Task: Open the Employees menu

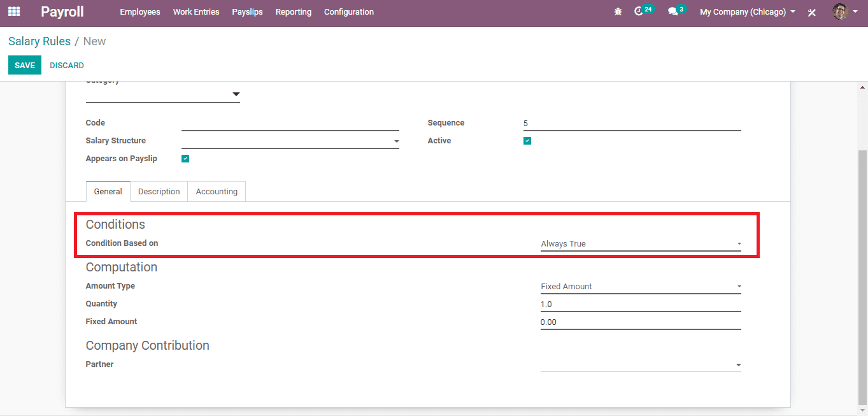Action: [140, 12]
